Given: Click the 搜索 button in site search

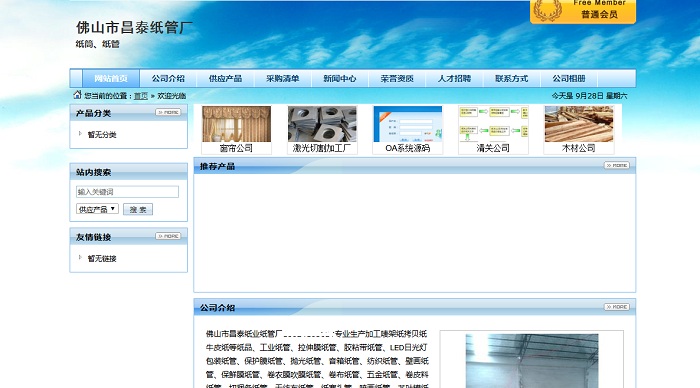Looking at the screenshot, I should [x=138, y=209].
